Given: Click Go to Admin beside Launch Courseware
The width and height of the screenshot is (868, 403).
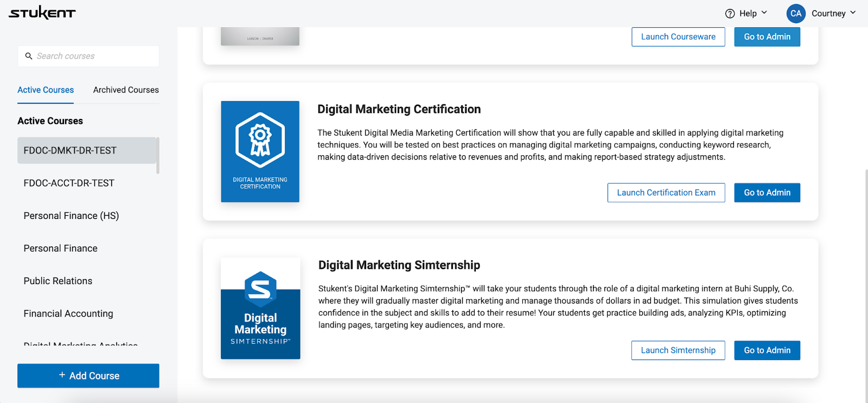Looking at the screenshot, I should point(767,37).
